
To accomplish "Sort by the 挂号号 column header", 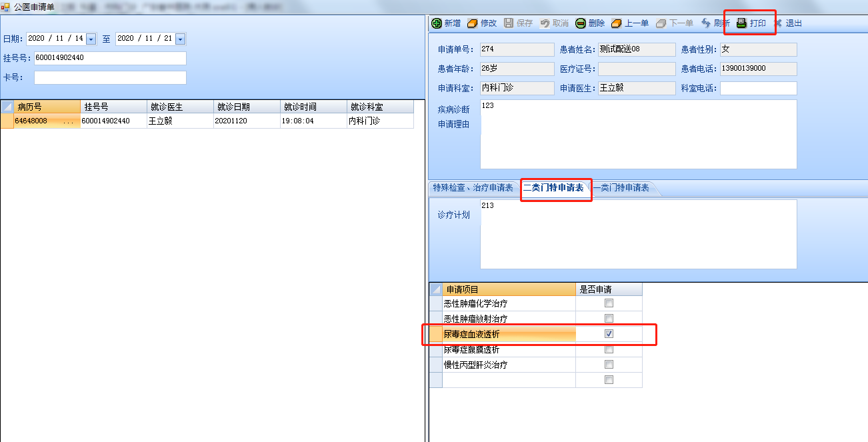I will tap(113, 107).
